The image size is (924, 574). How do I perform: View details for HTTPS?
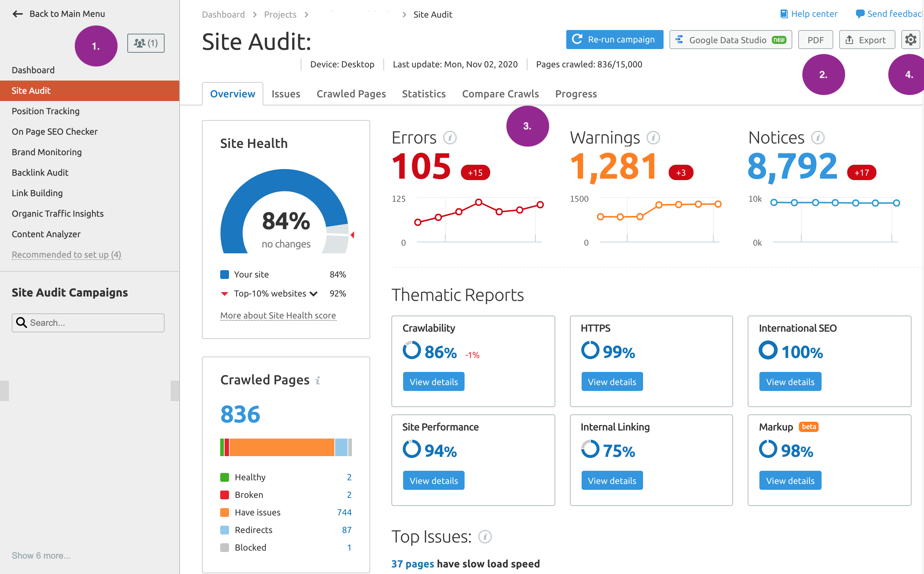pyautogui.click(x=612, y=381)
